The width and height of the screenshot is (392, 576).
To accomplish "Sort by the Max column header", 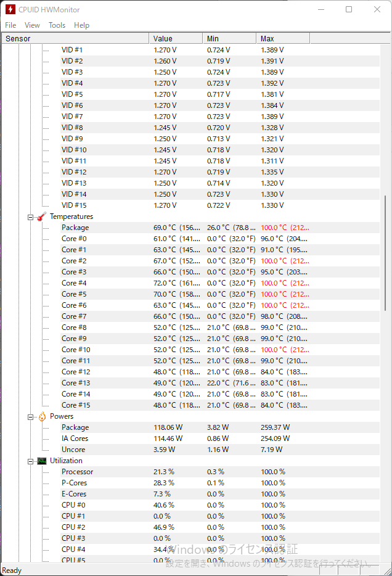I will pyautogui.click(x=282, y=38).
